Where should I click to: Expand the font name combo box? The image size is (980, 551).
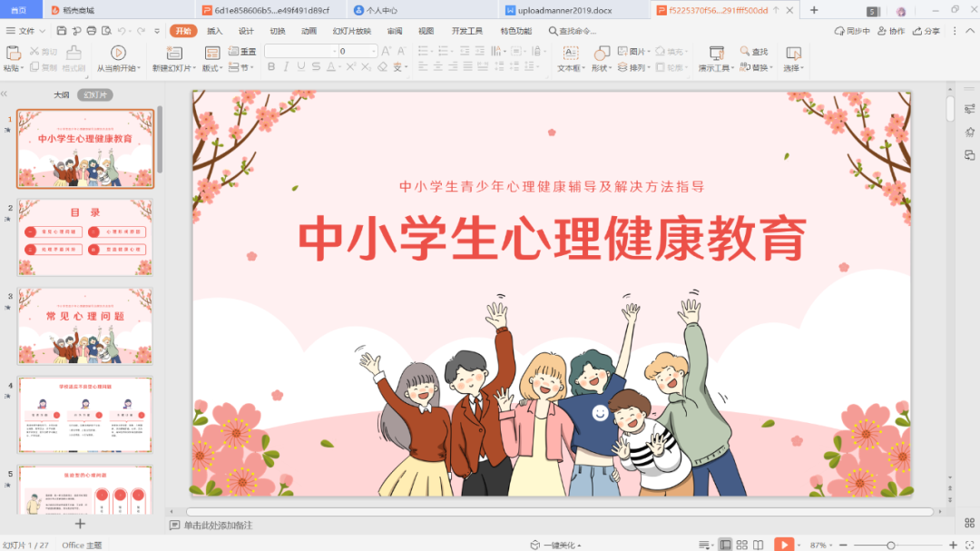click(334, 51)
